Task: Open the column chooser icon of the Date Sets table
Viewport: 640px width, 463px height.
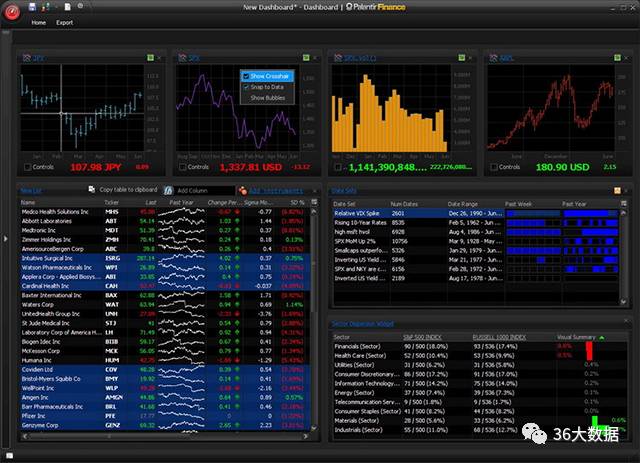Action: 624,203
